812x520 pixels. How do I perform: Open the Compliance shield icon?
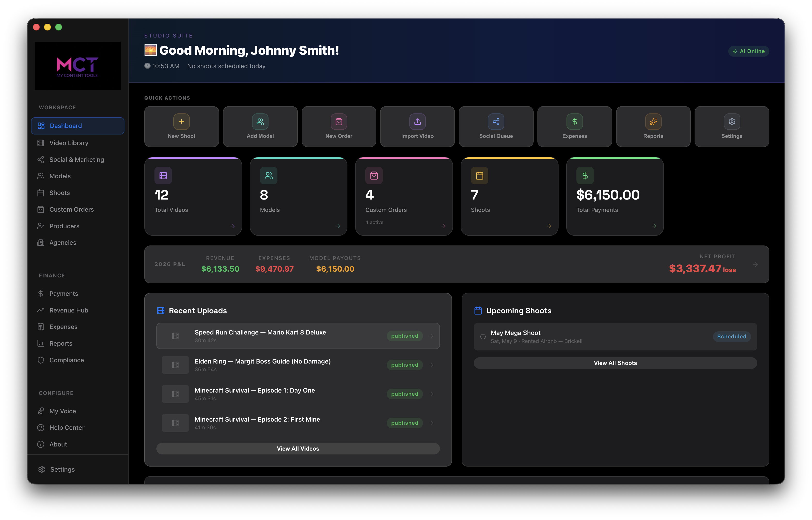(41, 360)
